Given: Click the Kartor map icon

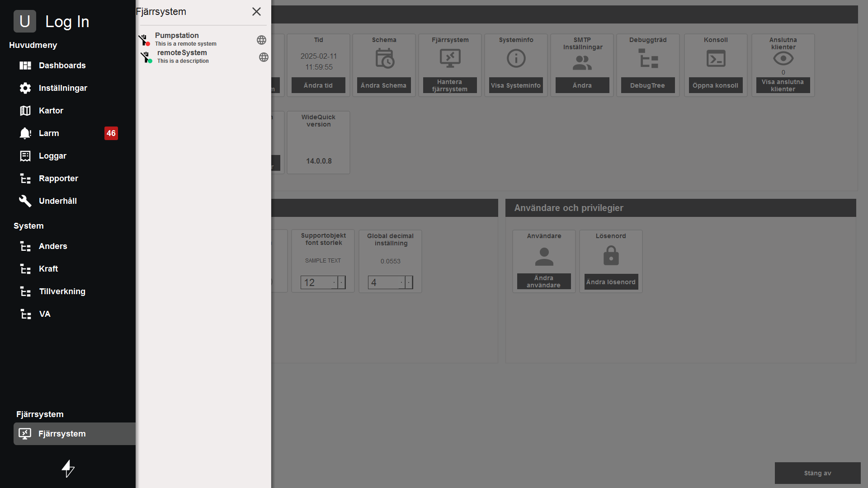Looking at the screenshot, I should tap(25, 111).
